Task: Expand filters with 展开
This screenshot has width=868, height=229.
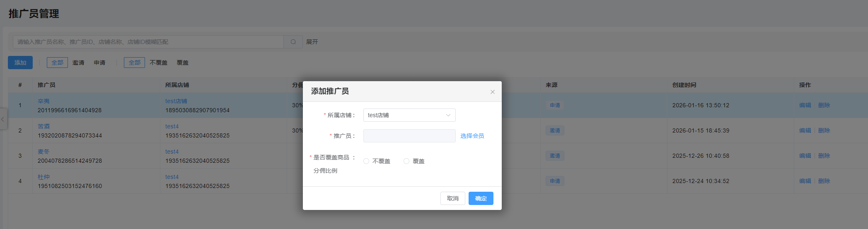Action: click(x=312, y=42)
